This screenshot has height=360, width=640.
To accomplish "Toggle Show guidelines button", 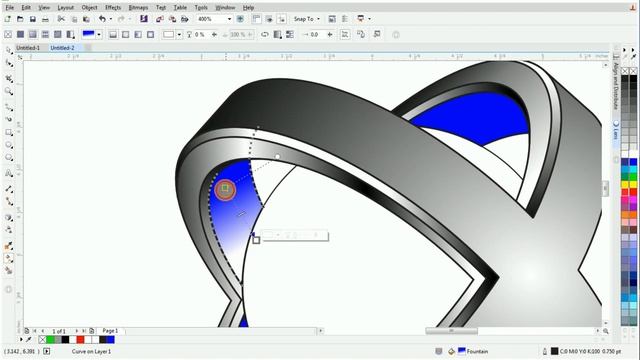I will (282, 19).
